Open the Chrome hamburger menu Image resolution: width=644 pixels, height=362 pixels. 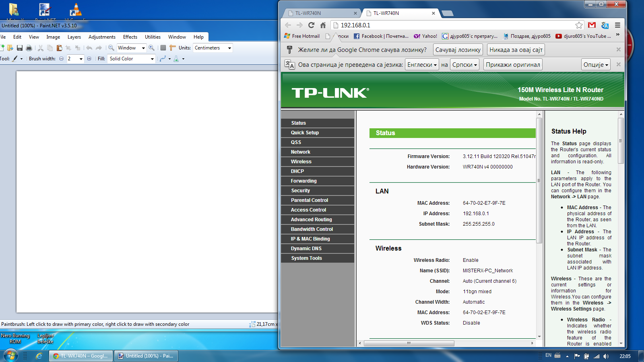coord(617,25)
